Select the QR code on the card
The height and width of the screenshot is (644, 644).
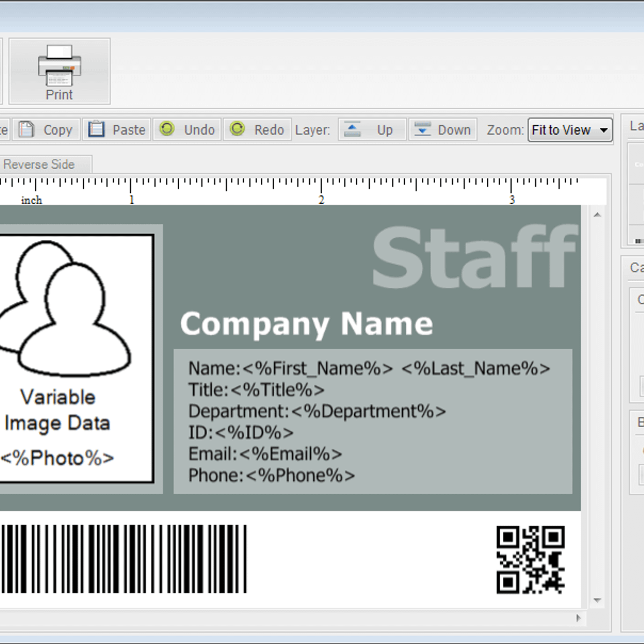pyautogui.click(x=531, y=560)
